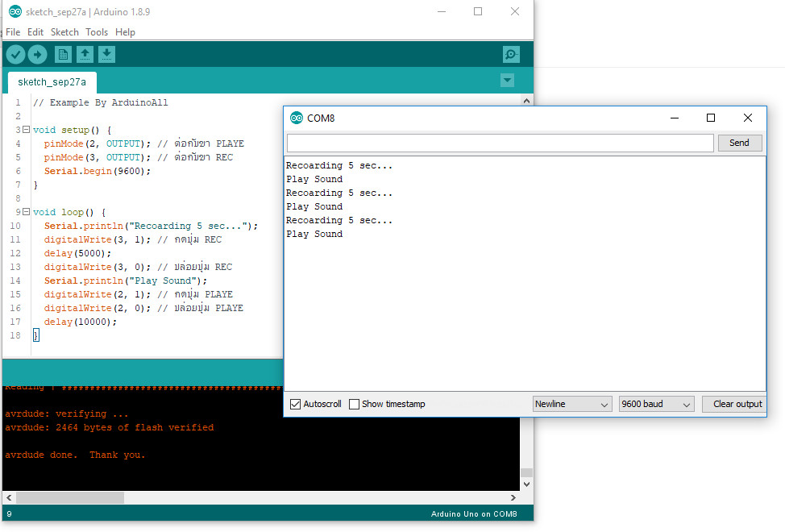Open the Serial Monitor magnifier icon
Viewport: 785px width, 532px height.
pos(511,55)
